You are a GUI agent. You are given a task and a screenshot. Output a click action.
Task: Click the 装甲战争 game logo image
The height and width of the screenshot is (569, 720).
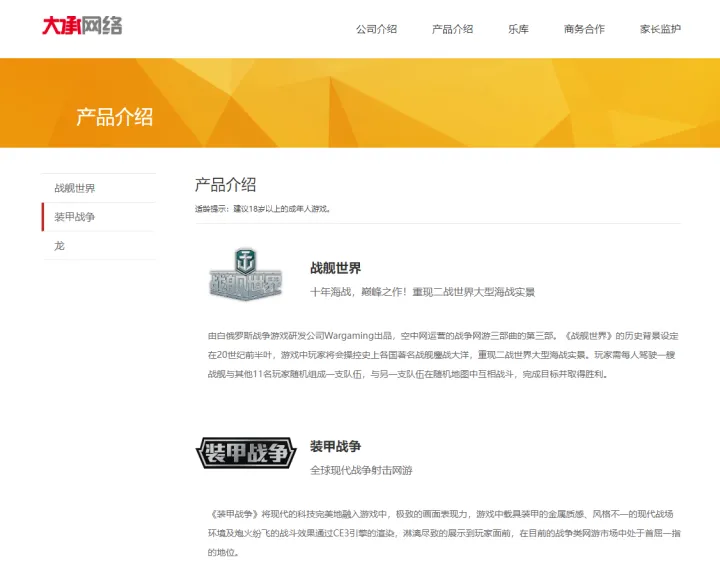pyautogui.click(x=246, y=453)
